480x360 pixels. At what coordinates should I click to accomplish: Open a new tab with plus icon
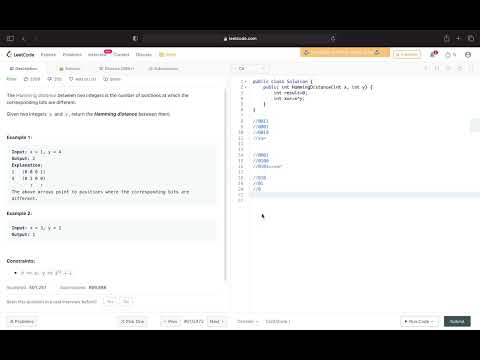[459, 38]
